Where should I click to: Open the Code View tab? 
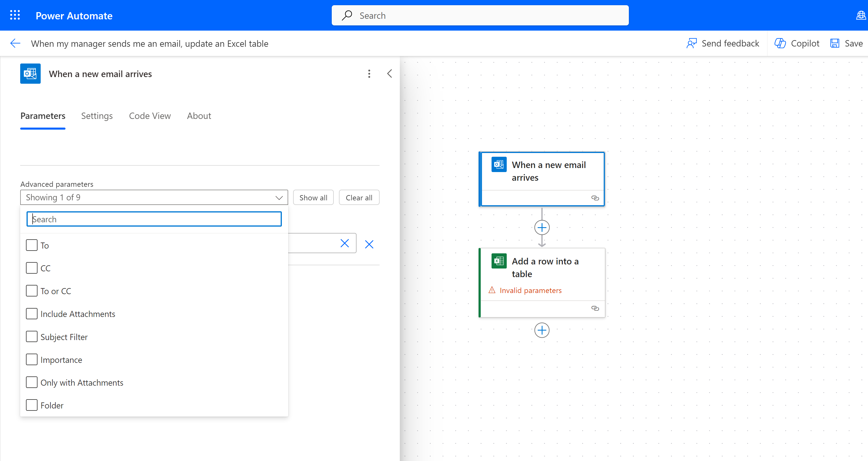(x=150, y=116)
